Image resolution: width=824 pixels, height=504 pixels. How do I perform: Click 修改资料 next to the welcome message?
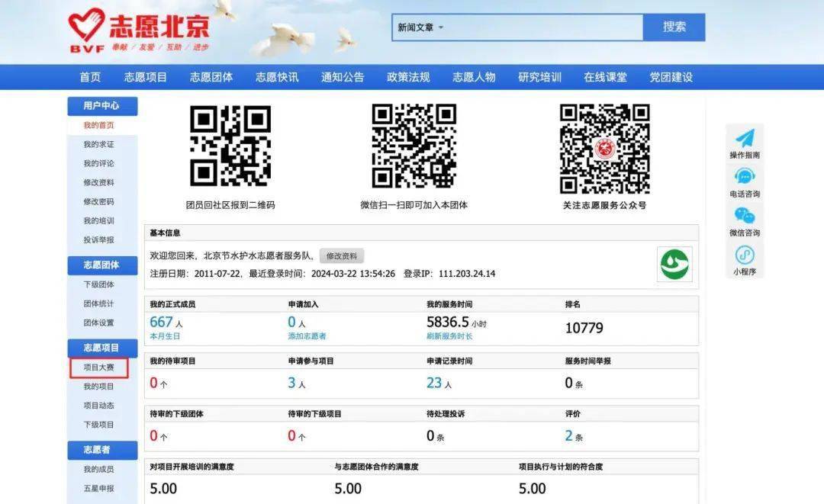[x=343, y=255]
